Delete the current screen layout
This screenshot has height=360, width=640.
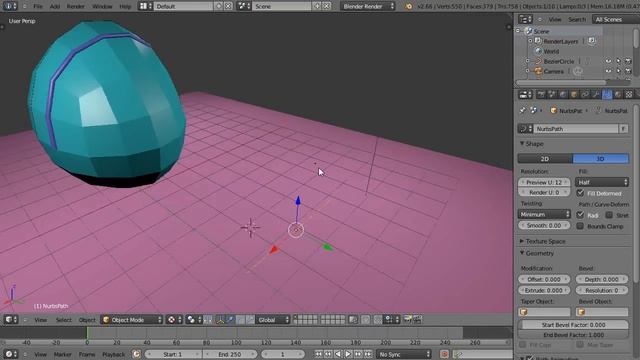[x=228, y=6]
